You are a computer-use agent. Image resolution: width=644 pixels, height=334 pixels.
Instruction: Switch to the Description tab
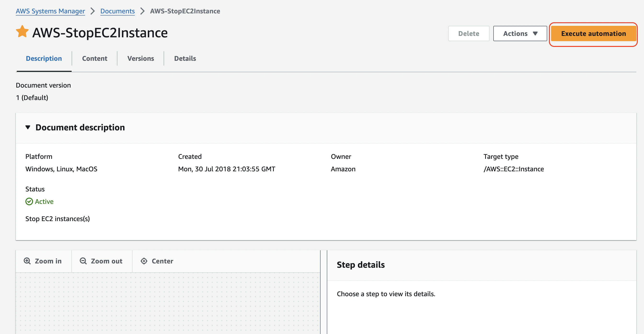[x=44, y=58]
